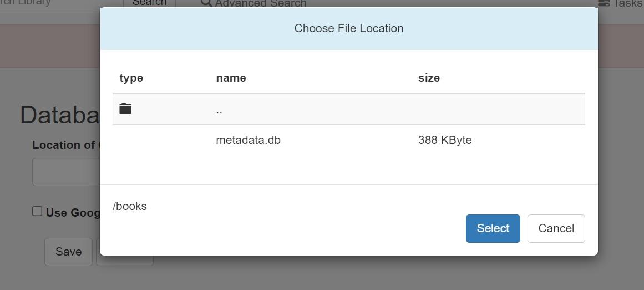
Task: Click the Advanced Search magnifier icon
Action: (x=206, y=3)
